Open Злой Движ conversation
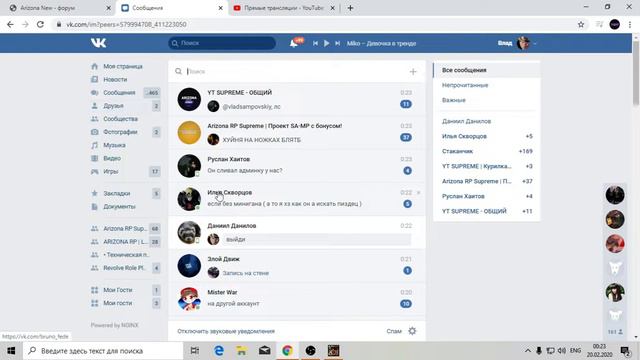640x360 pixels. [x=297, y=266]
